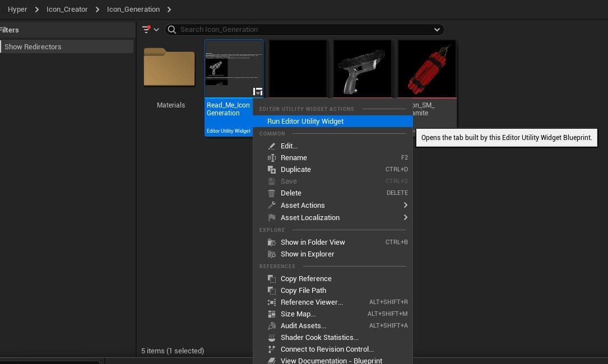Click the Size Map icon
Viewport: 608px width, 364px height.
click(x=272, y=314)
